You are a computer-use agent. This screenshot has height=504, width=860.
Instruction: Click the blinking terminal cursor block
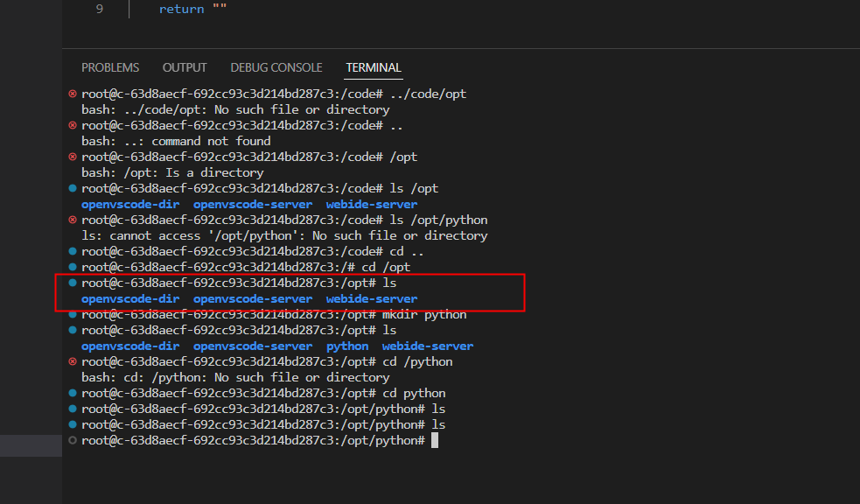(435, 440)
